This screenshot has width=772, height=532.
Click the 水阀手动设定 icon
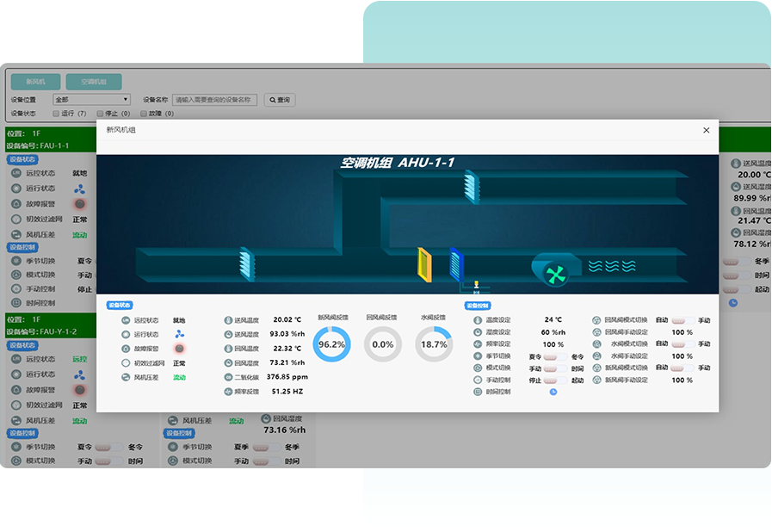[x=596, y=356]
